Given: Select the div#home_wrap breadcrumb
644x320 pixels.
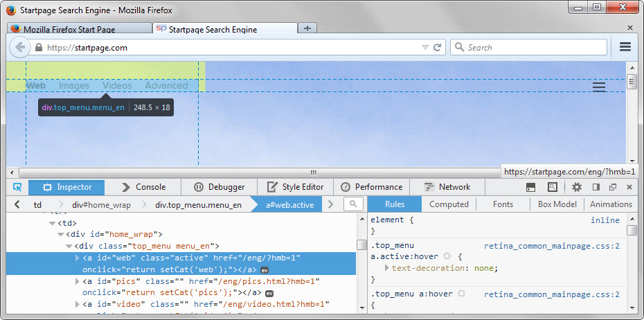Looking at the screenshot, I should [x=101, y=204].
